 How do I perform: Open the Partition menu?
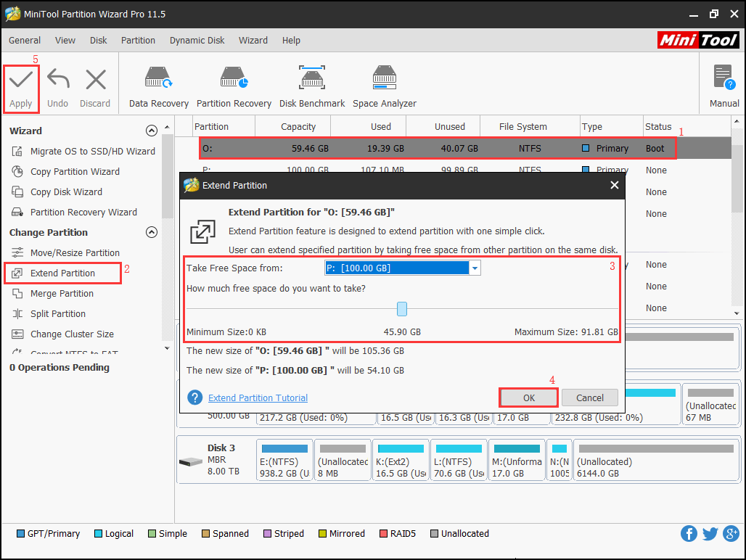138,41
